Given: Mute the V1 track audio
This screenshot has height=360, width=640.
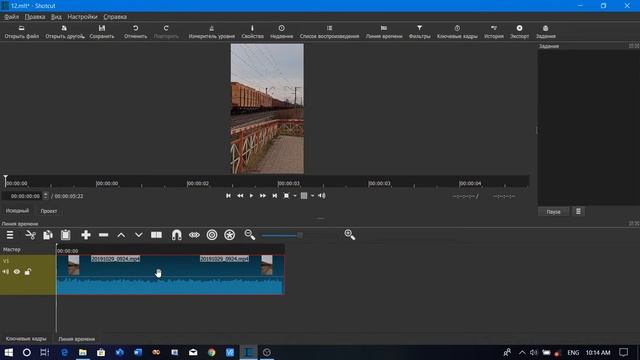Looking at the screenshot, I should [6, 272].
